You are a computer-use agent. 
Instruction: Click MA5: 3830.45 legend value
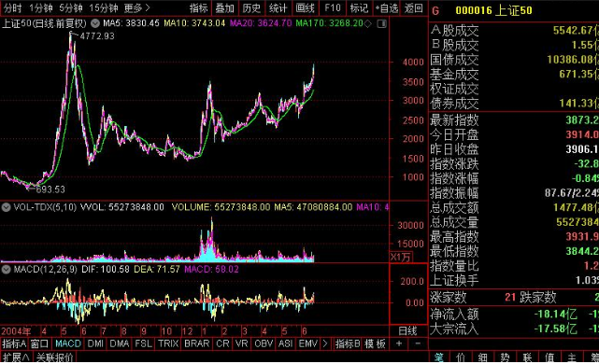pos(131,23)
